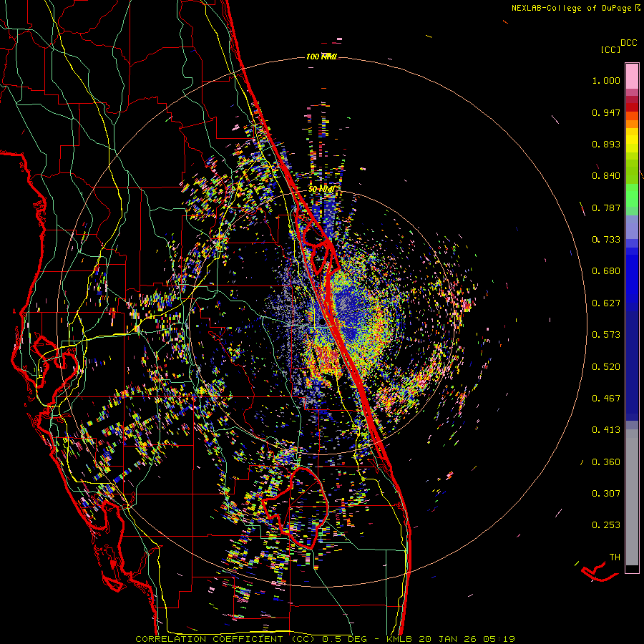Image resolution: width=644 pixels, height=644 pixels.
Task: Select the 0.253 legend value
Action: click(x=606, y=525)
